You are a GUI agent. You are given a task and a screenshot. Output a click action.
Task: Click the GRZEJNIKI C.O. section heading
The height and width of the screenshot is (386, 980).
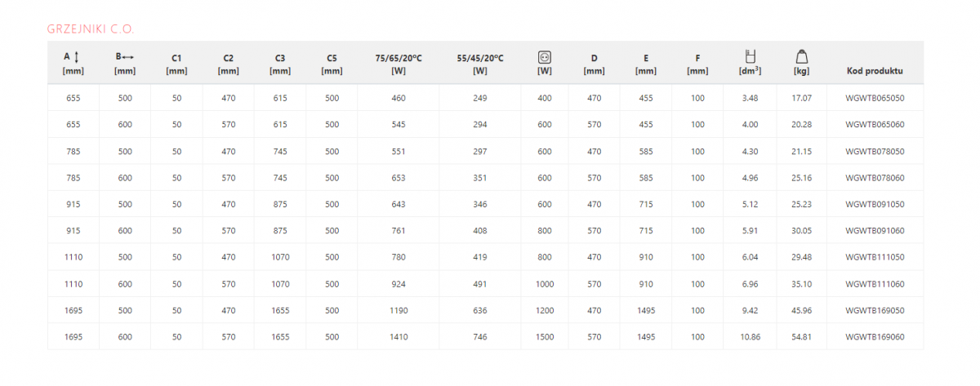tap(91, 29)
